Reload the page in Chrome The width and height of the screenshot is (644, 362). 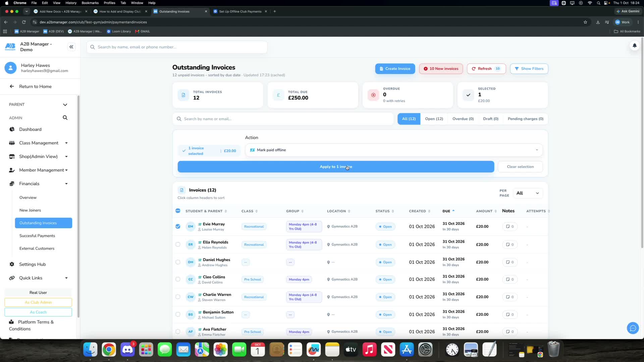pos(24,22)
